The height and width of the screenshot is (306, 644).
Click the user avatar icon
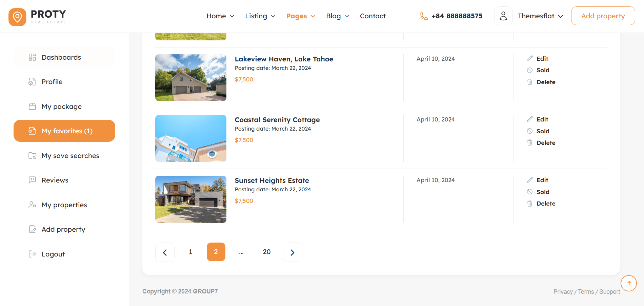[503, 16]
